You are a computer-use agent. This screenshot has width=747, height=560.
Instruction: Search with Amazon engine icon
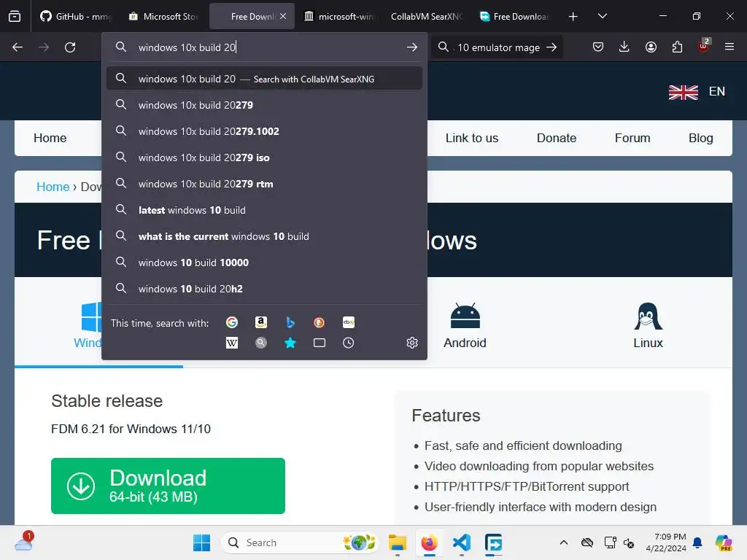click(261, 322)
